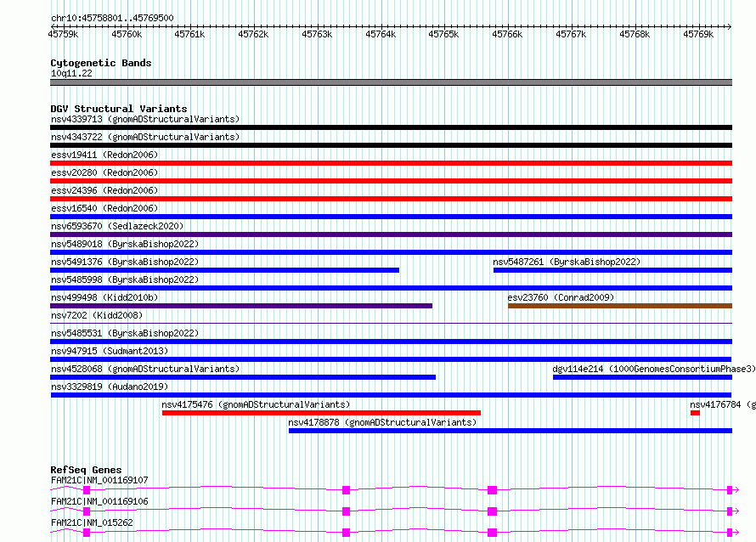Open the nsv5487261 ByrskaBishop2022 label

pos(567,262)
